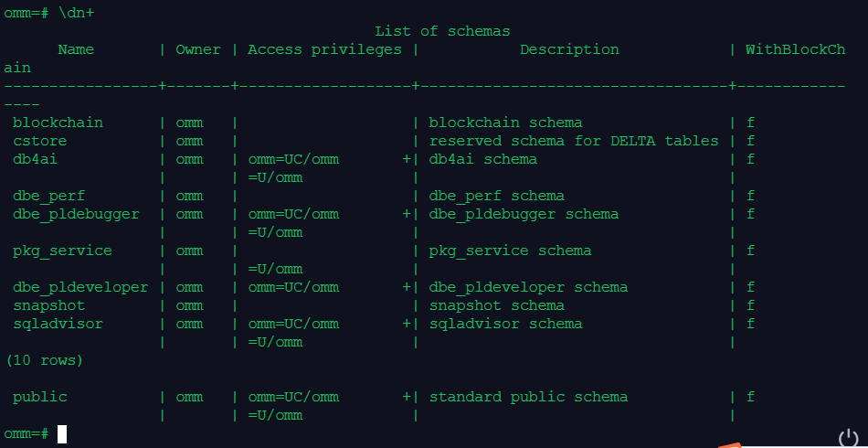This screenshot has width=868, height=448.
Task: Click the 'snapshot' schema name
Action: point(48,305)
